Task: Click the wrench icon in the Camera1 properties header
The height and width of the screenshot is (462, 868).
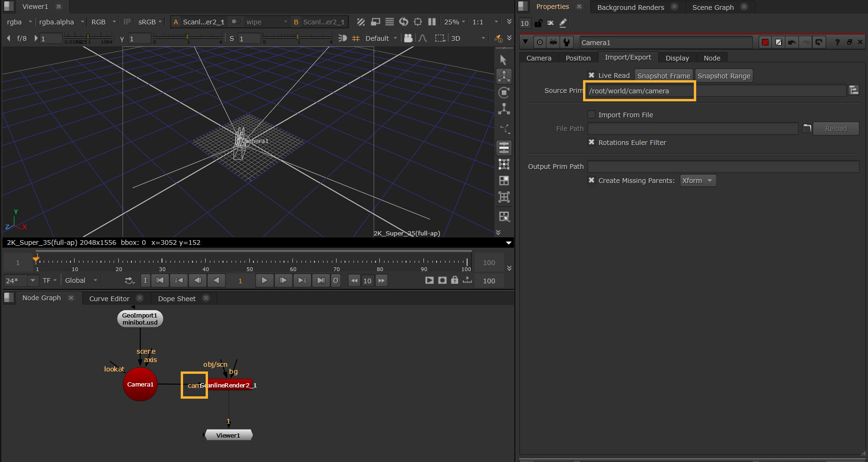Action: point(567,42)
